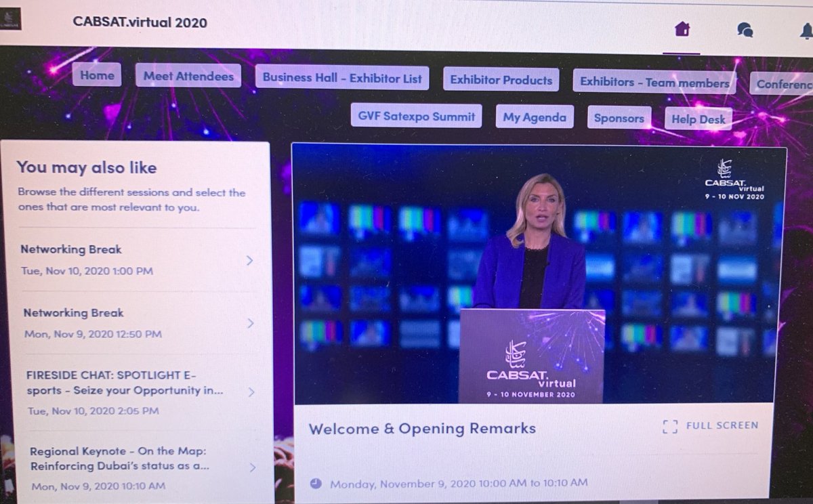Screen dimensions: 813x504
Task: Expand Networking Break Mon Nov 9 chevron
Action: tap(250, 323)
